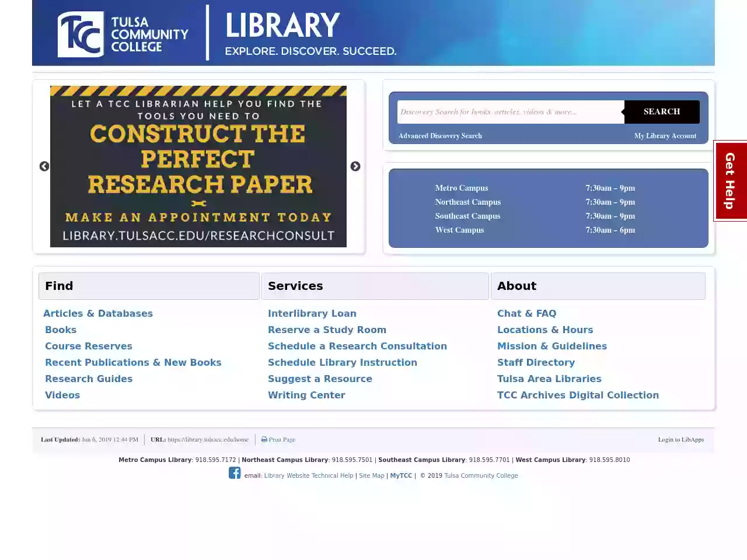Open the Books link
The width and height of the screenshot is (747, 560).
tap(61, 330)
